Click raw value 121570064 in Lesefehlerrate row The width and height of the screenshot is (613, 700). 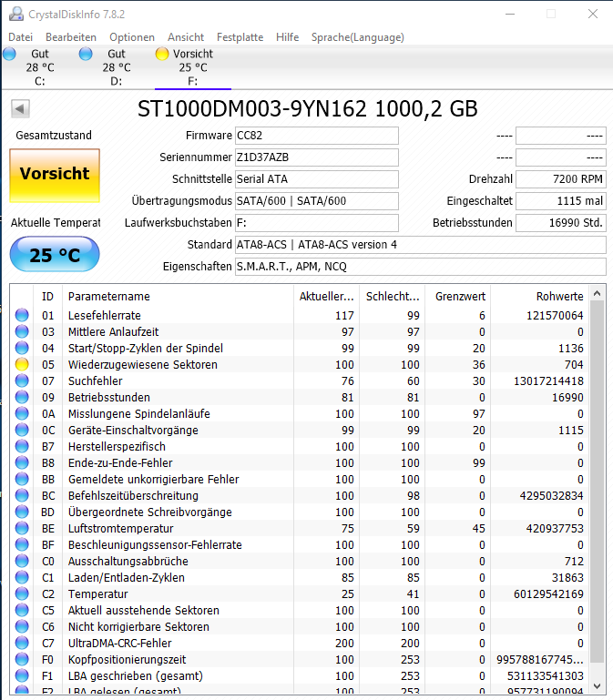tap(555, 316)
